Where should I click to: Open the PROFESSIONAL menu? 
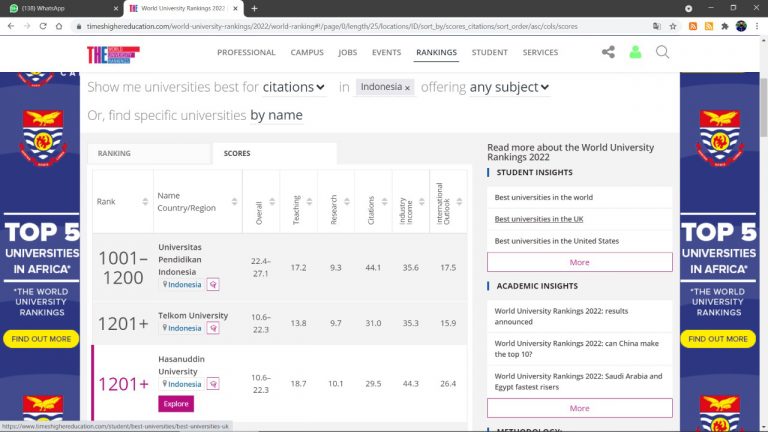tap(246, 52)
